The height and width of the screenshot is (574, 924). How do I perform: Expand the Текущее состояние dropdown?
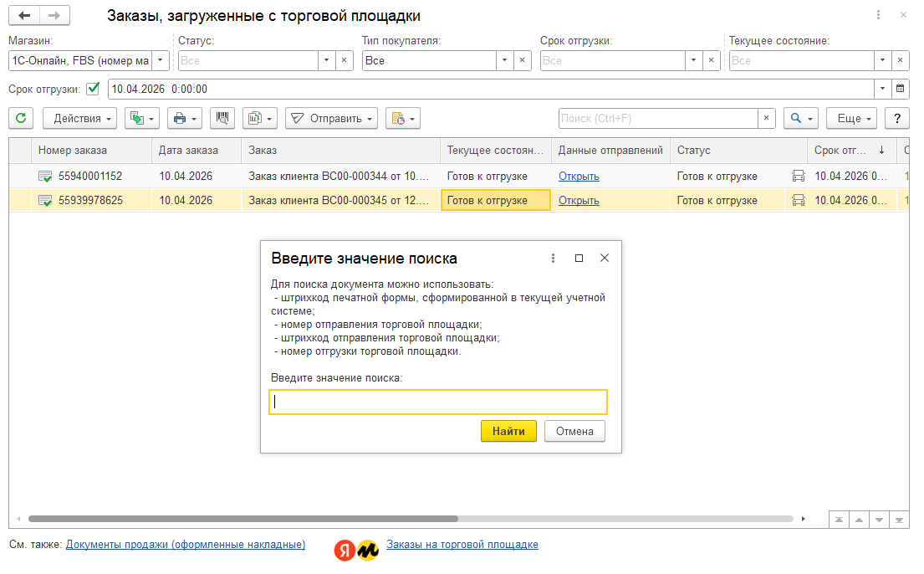point(882,60)
